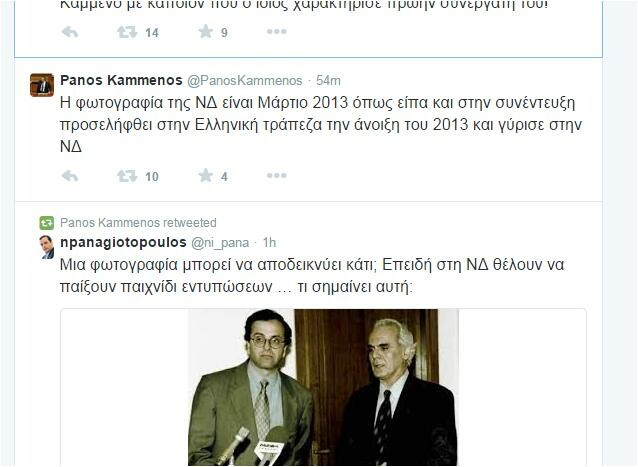Expand the photo of two men
Screen dimensions: 638x467
[323, 387]
